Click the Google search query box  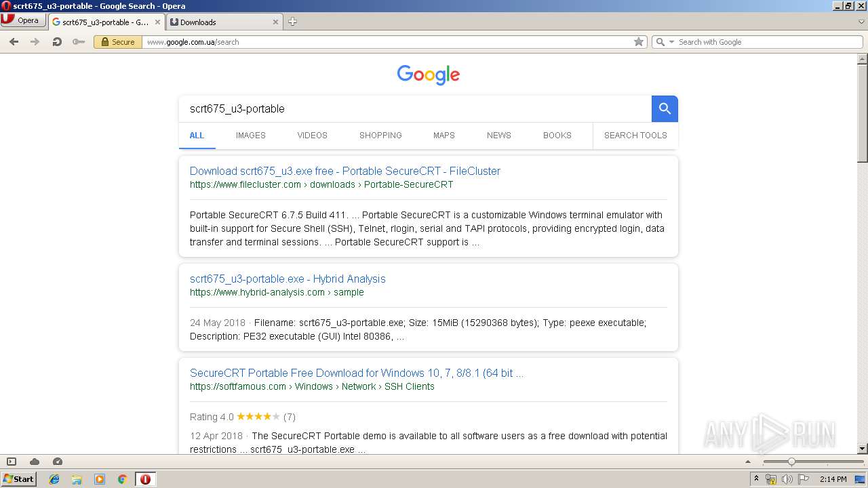click(x=415, y=108)
